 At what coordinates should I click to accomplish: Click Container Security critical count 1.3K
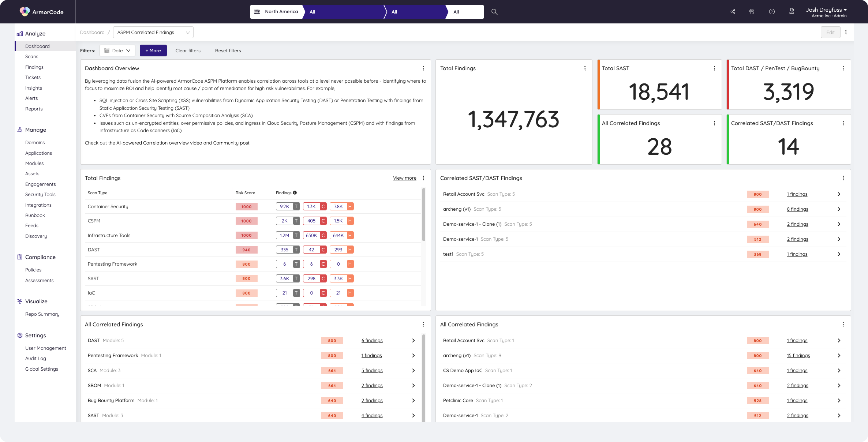315,207
